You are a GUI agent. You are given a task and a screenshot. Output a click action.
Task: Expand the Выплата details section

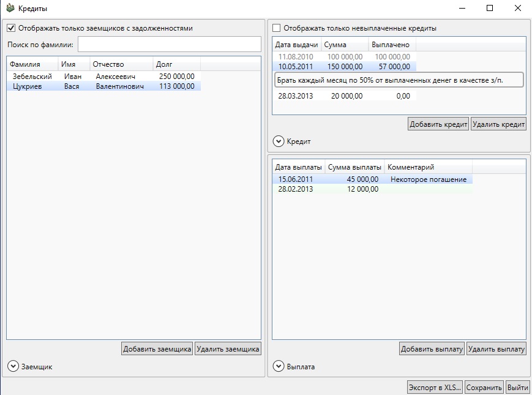coord(278,366)
